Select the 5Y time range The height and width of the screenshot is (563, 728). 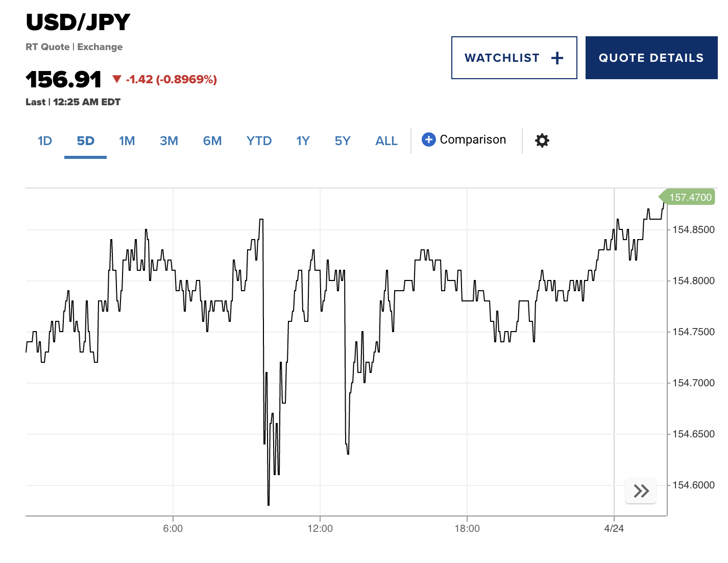click(343, 141)
